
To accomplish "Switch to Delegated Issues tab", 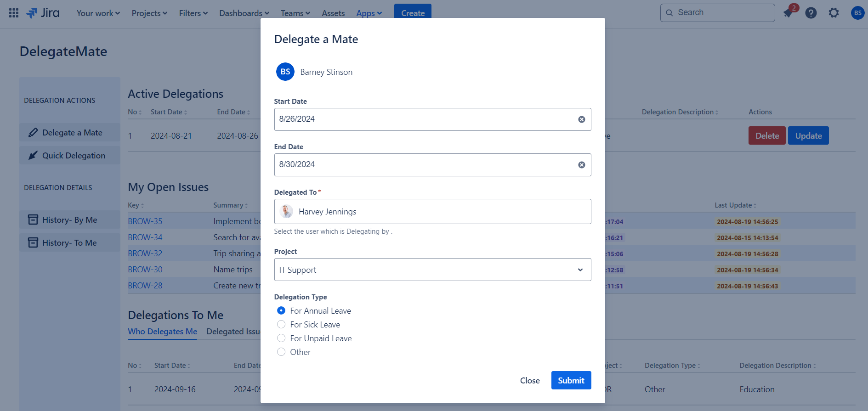I will coord(233,332).
